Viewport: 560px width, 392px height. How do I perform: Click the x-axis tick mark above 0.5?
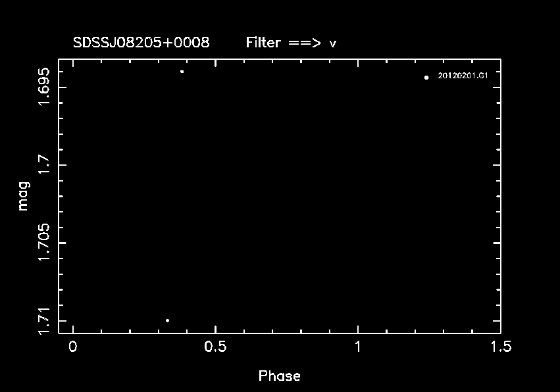pyautogui.click(x=215, y=330)
